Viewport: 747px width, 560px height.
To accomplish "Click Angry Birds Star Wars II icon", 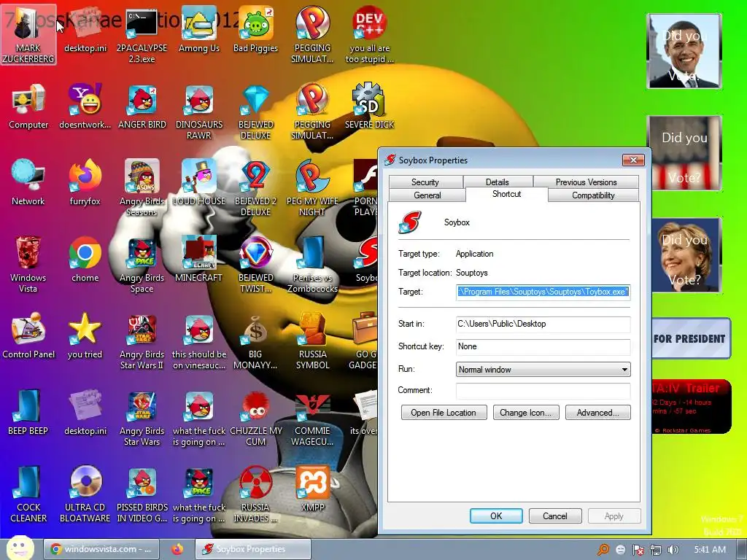I will [142, 341].
